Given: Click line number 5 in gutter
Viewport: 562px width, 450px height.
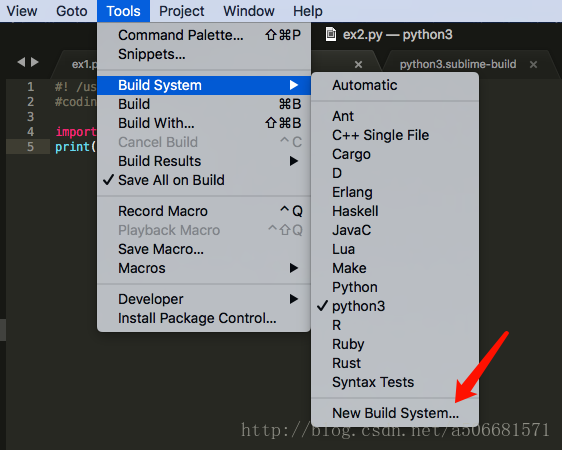Looking at the screenshot, I should coord(30,147).
